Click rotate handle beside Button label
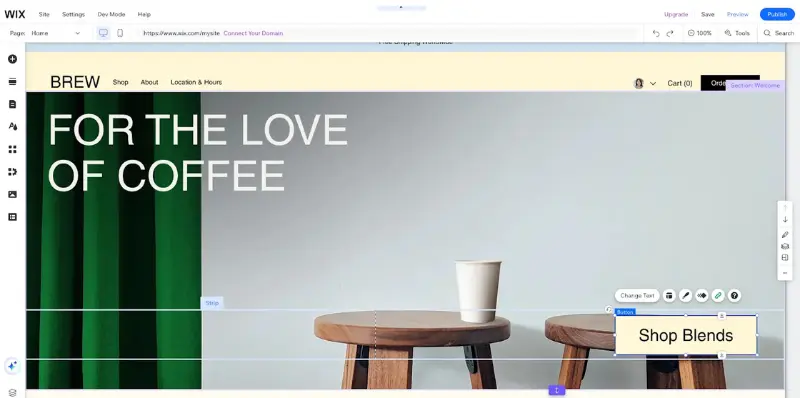The height and width of the screenshot is (398, 800). point(609,309)
